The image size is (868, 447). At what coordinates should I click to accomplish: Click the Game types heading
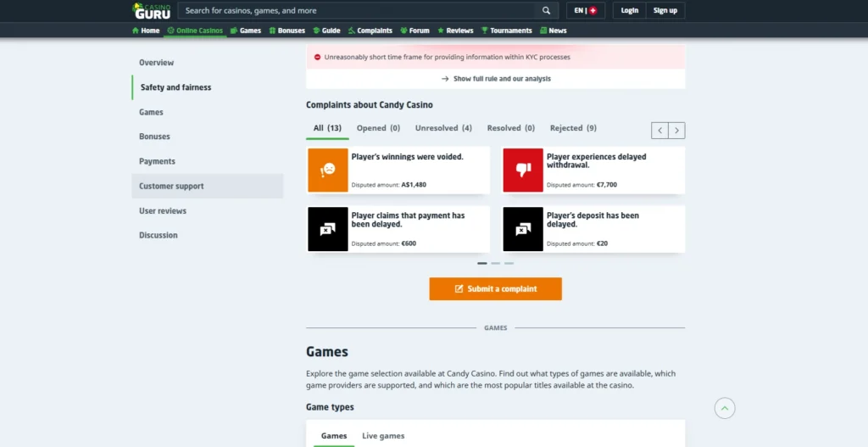(x=330, y=407)
